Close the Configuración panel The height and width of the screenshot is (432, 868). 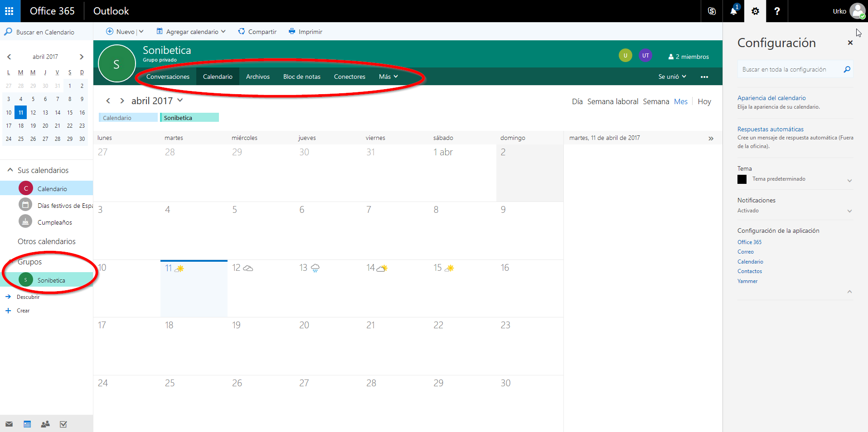tap(850, 43)
